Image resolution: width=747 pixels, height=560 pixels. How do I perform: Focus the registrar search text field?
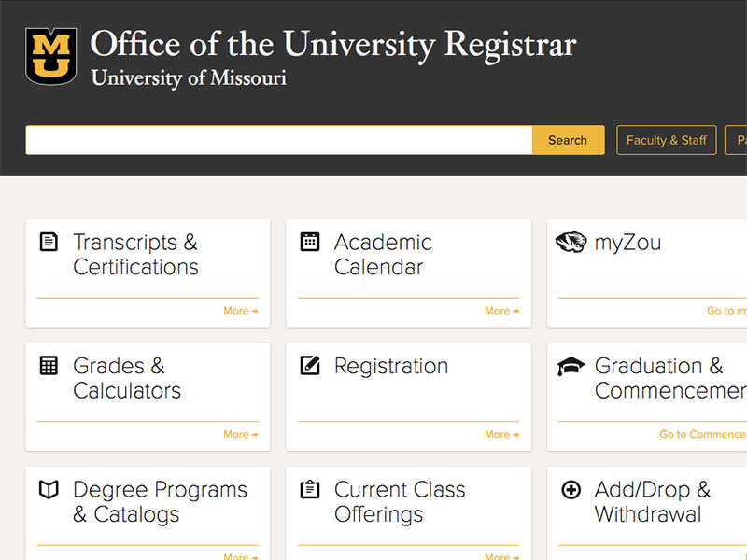[x=278, y=140]
